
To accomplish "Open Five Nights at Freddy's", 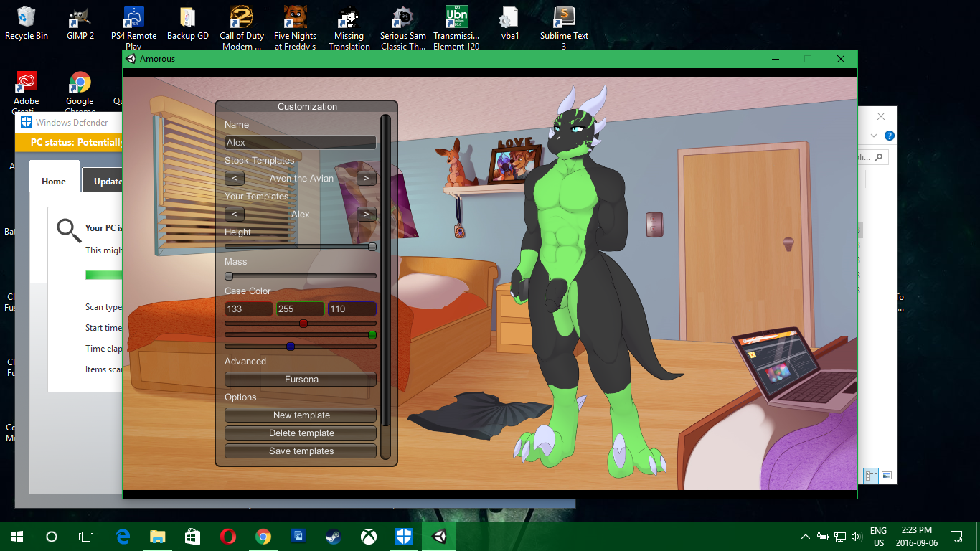I will click(295, 16).
